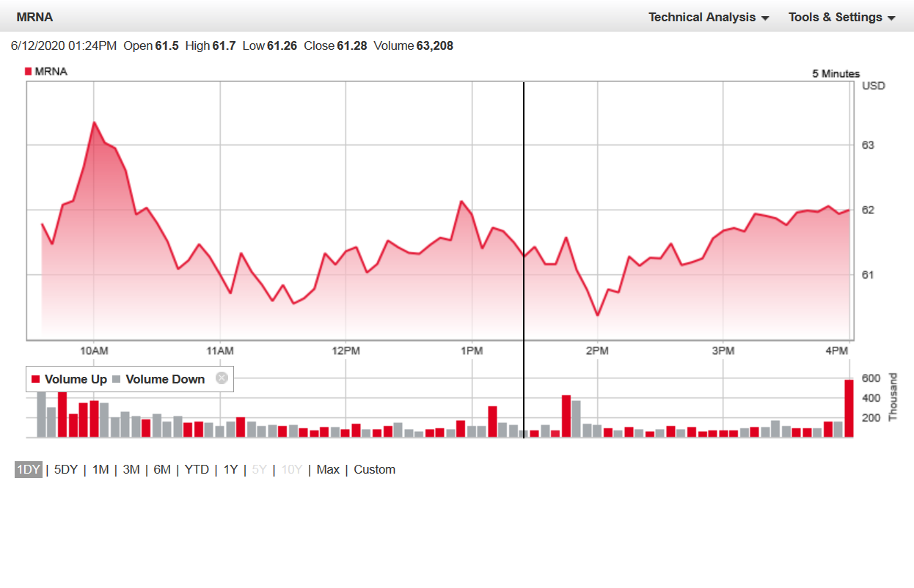Click the tallest volume bar at 4PM
Viewport: 914px width, 588px height.
[849, 408]
